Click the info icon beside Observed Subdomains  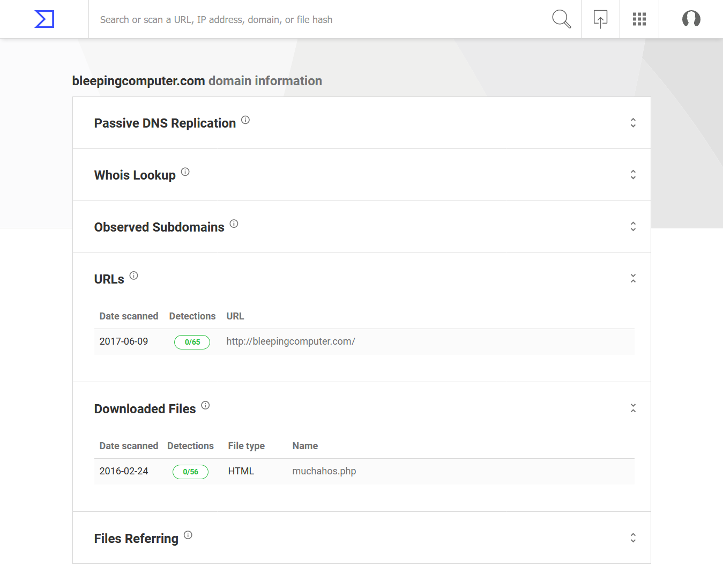pos(234,224)
